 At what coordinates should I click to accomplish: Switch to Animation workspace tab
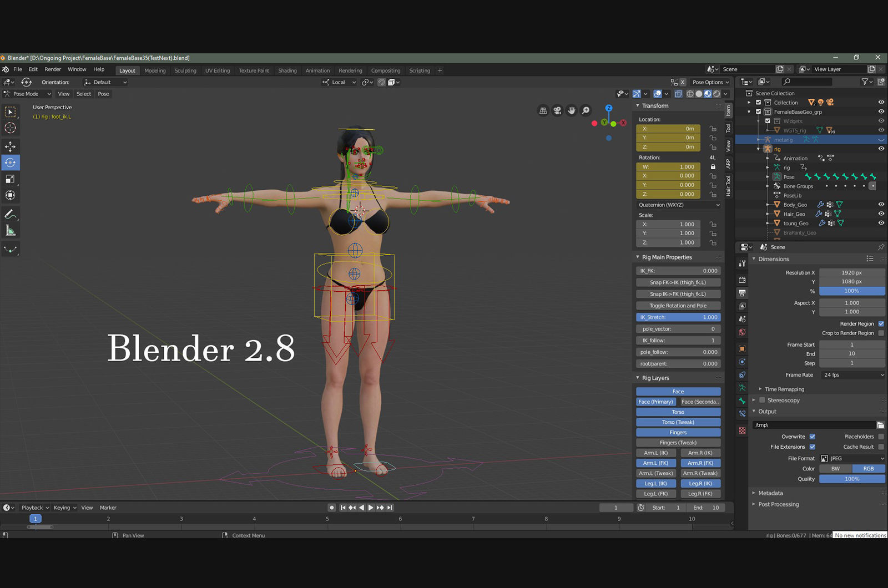coord(317,70)
